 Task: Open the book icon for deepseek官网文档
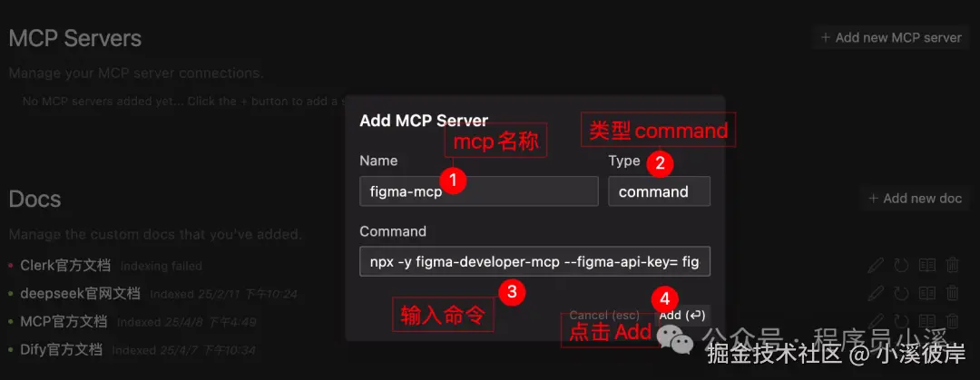(926, 293)
